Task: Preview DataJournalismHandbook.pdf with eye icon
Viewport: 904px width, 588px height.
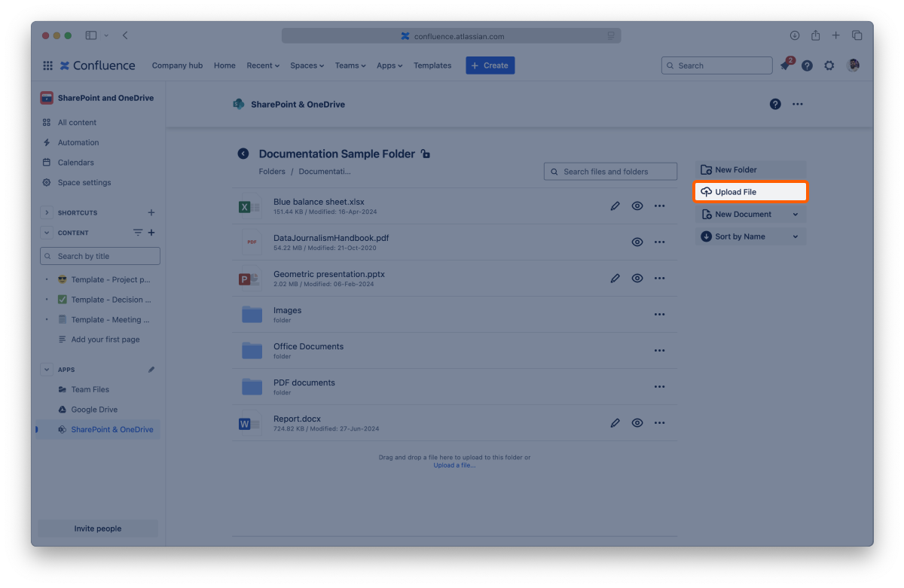Action: point(637,242)
